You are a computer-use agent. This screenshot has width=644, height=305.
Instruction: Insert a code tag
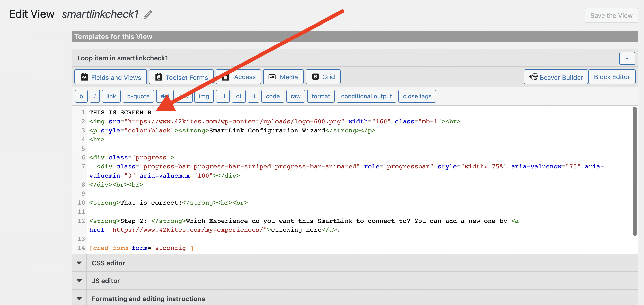273,96
